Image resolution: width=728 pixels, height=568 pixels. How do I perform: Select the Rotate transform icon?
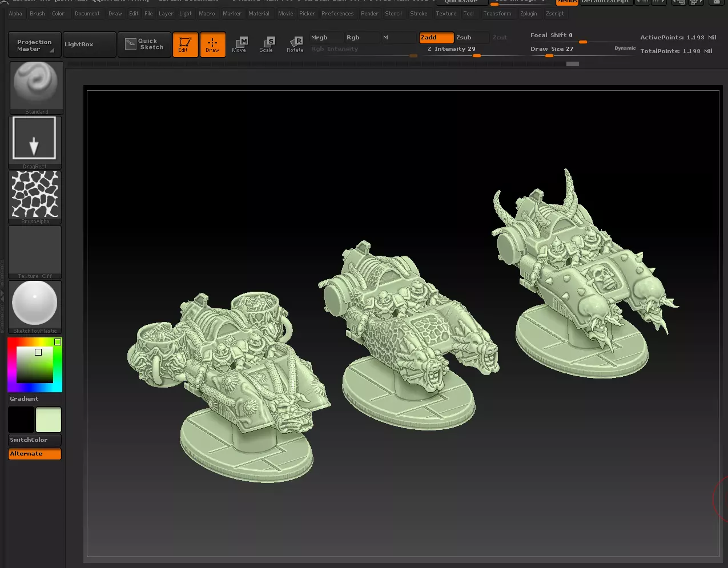point(295,45)
